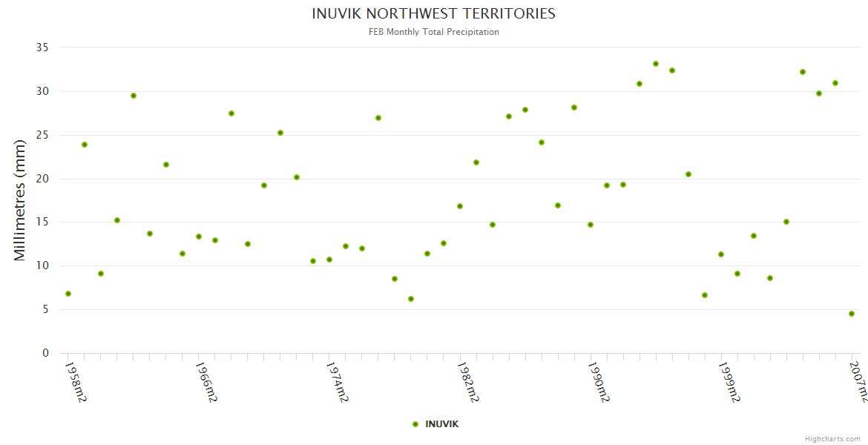Click the data point directly above 1974m2
Viewport: 868px width, 445px height.
coord(329,260)
